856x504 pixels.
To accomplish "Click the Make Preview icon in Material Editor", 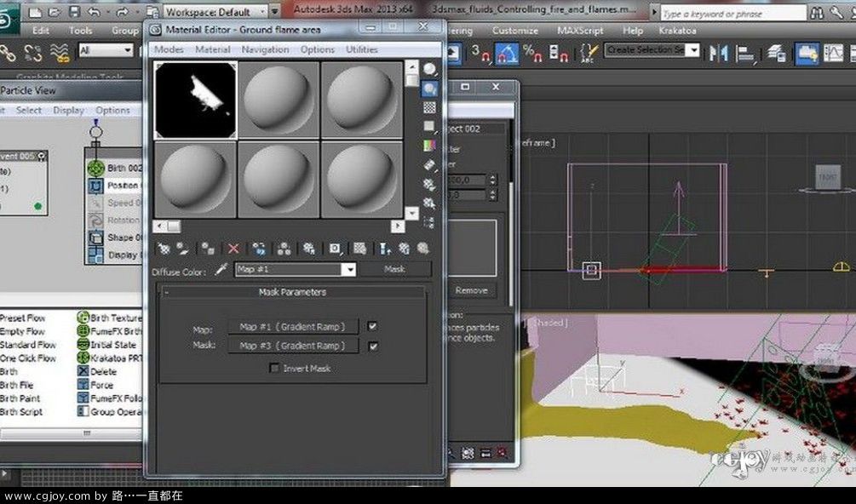I will tap(429, 164).
